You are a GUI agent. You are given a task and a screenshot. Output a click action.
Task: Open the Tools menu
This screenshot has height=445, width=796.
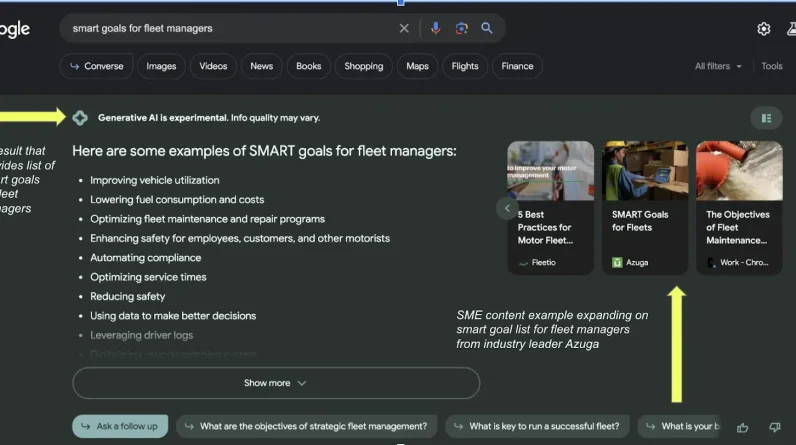tap(772, 66)
